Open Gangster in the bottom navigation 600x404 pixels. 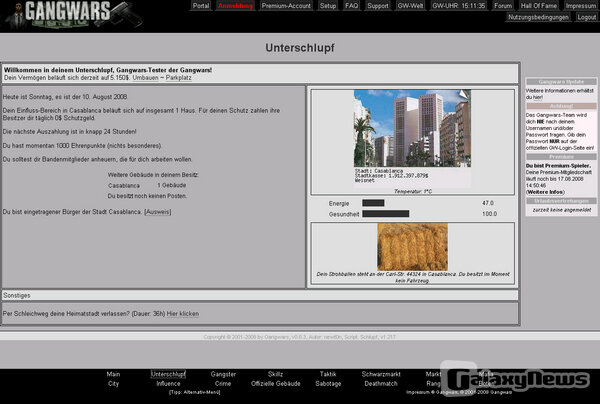(223, 374)
